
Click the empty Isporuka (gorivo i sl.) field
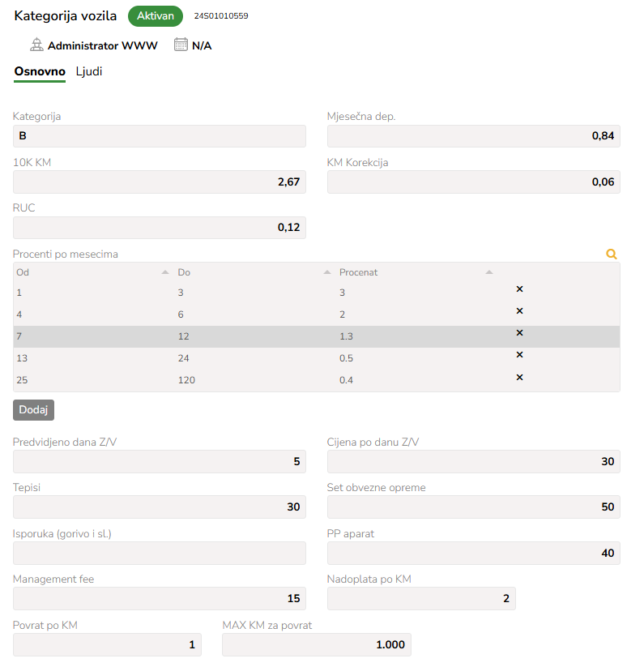point(160,553)
